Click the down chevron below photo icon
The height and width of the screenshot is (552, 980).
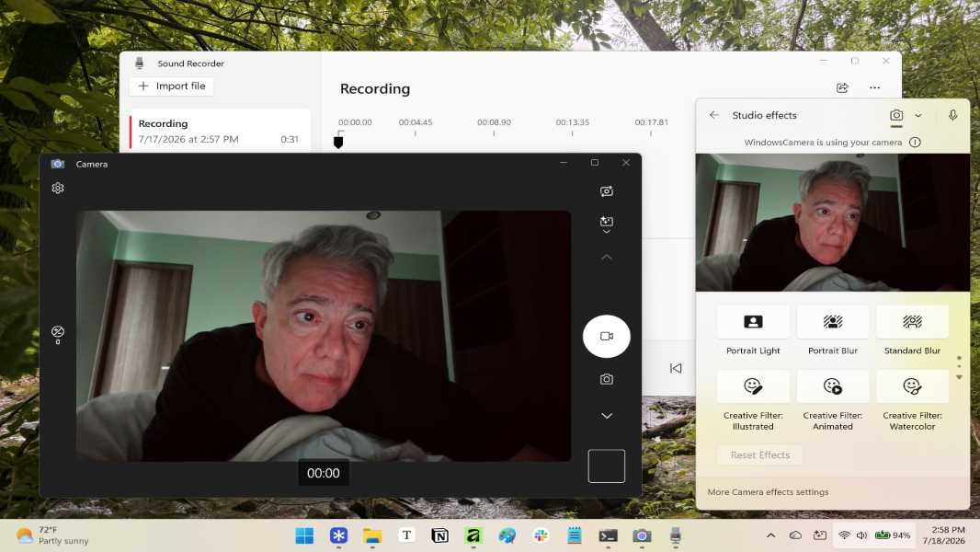click(606, 416)
